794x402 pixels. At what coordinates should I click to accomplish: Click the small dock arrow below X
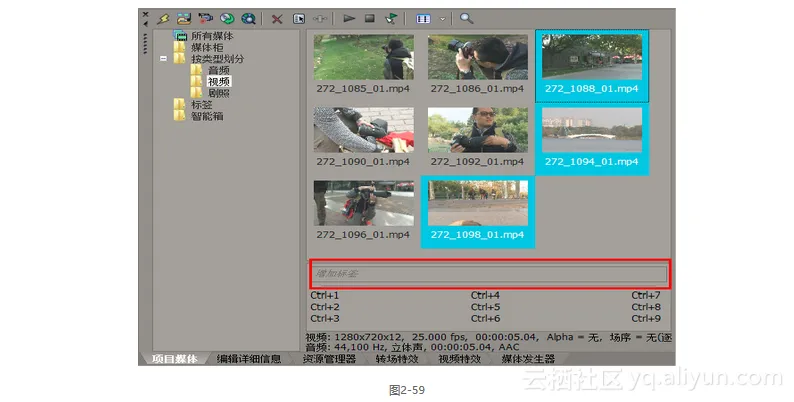click(x=145, y=23)
